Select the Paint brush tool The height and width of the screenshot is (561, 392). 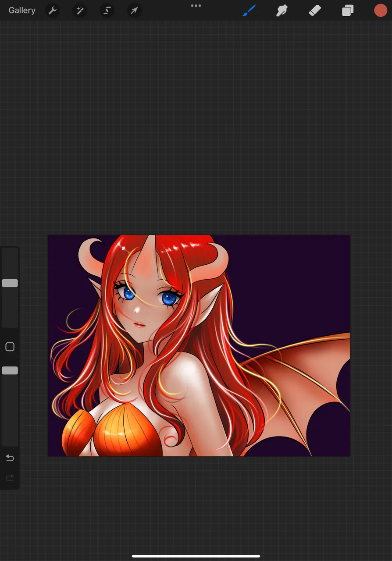(249, 10)
